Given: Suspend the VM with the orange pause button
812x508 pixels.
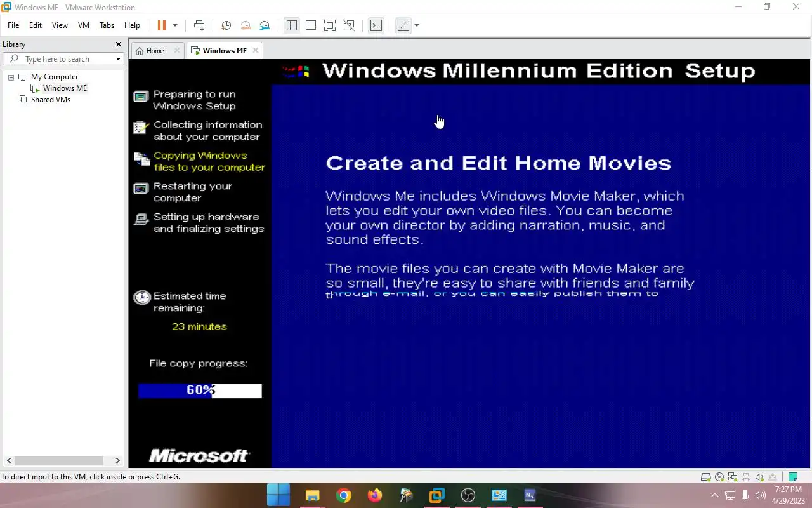Looking at the screenshot, I should click(x=161, y=25).
